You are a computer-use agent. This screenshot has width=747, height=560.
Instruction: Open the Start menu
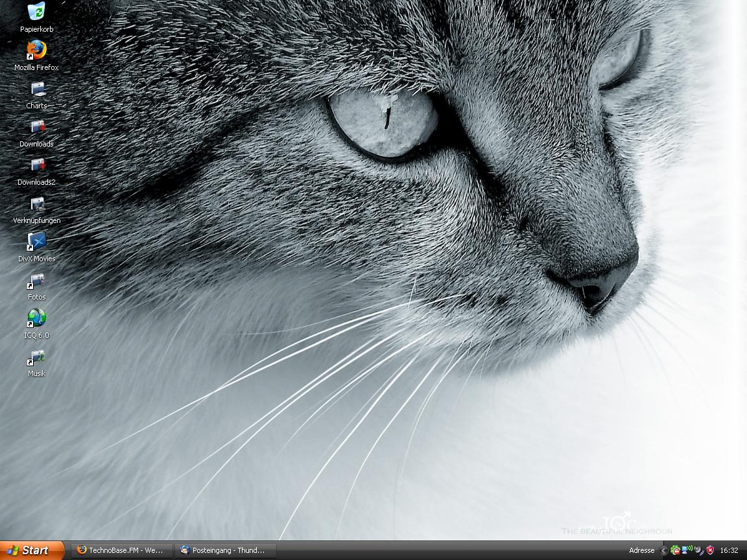click(x=32, y=550)
